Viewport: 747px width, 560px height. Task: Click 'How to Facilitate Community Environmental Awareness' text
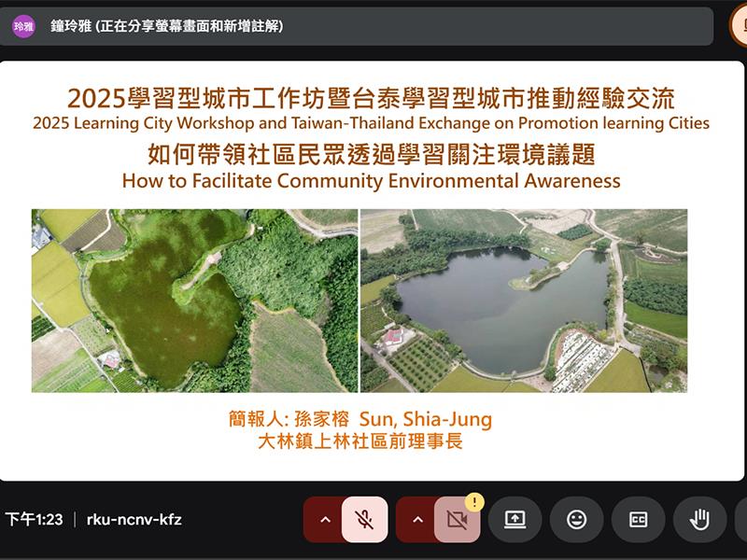(x=371, y=180)
